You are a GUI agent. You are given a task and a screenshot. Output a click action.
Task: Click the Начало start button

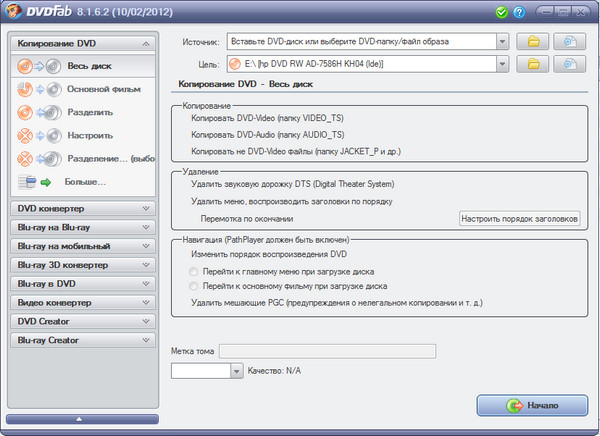532,405
